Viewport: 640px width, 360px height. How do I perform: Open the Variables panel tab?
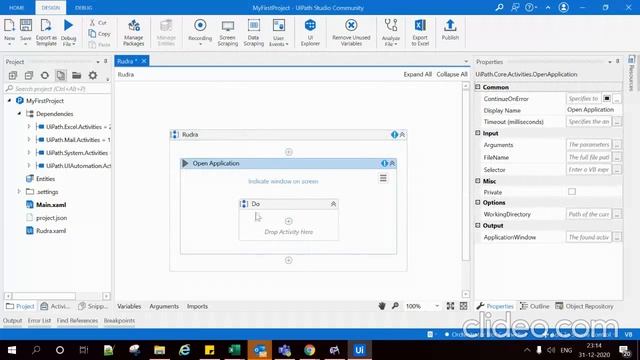129,306
